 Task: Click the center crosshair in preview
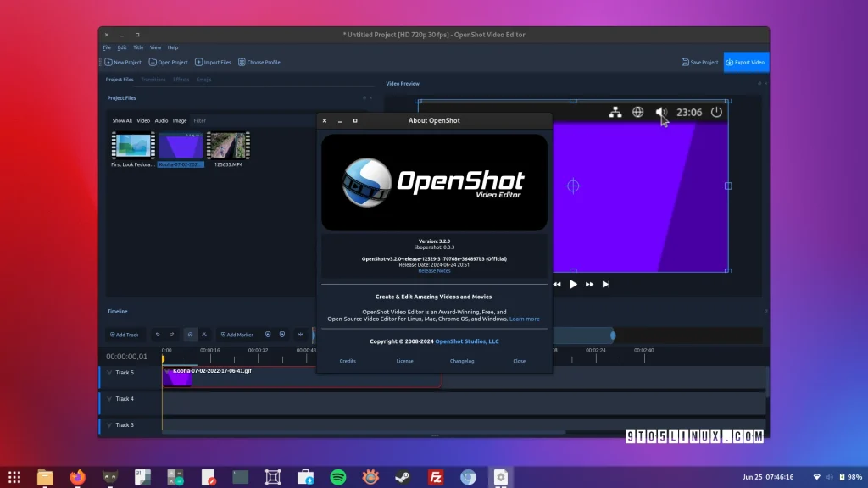[573, 186]
